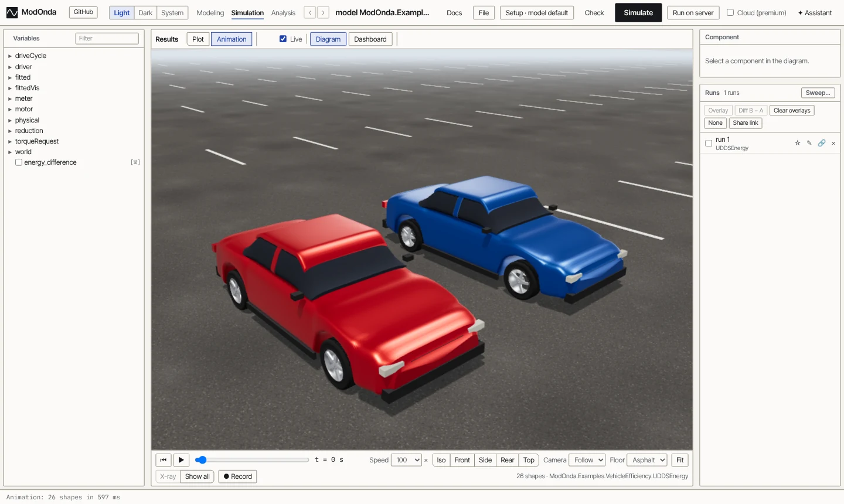Play the animation
Viewport: 844px width, 504px height.
(x=181, y=460)
